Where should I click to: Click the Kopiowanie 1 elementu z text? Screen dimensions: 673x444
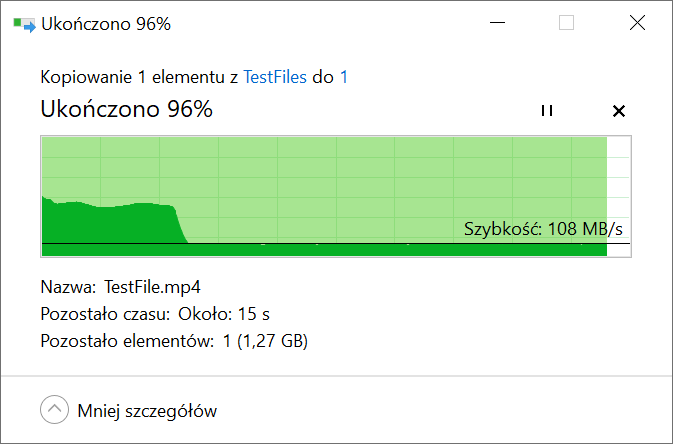tap(139, 77)
